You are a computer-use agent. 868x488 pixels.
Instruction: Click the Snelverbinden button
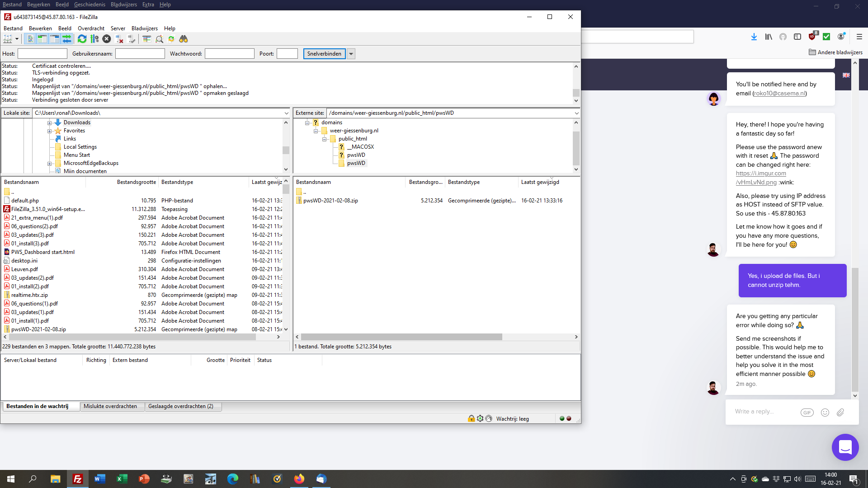pos(324,54)
